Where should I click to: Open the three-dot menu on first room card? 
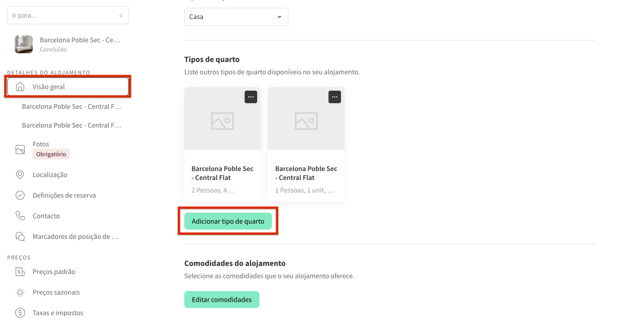(x=251, y=97)
